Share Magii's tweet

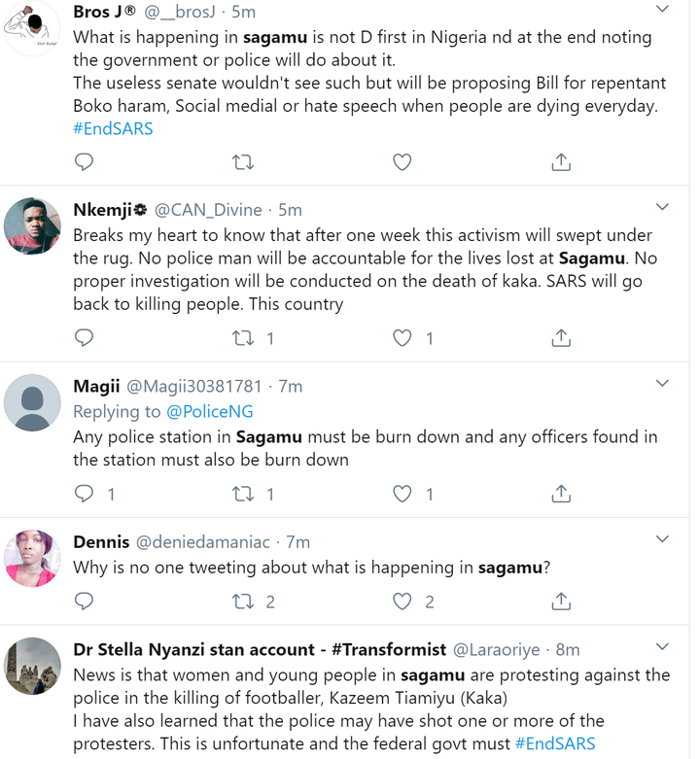click(x=561, y=494)
